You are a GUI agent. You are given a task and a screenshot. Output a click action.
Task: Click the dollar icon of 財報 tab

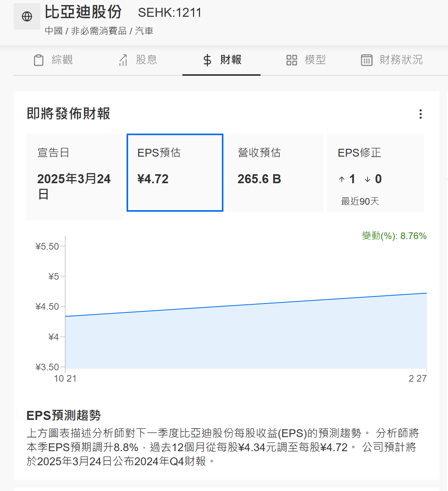(207, 60)
